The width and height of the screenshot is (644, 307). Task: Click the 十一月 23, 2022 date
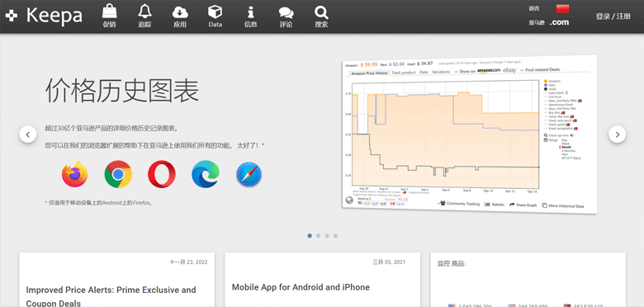(188, 262)
